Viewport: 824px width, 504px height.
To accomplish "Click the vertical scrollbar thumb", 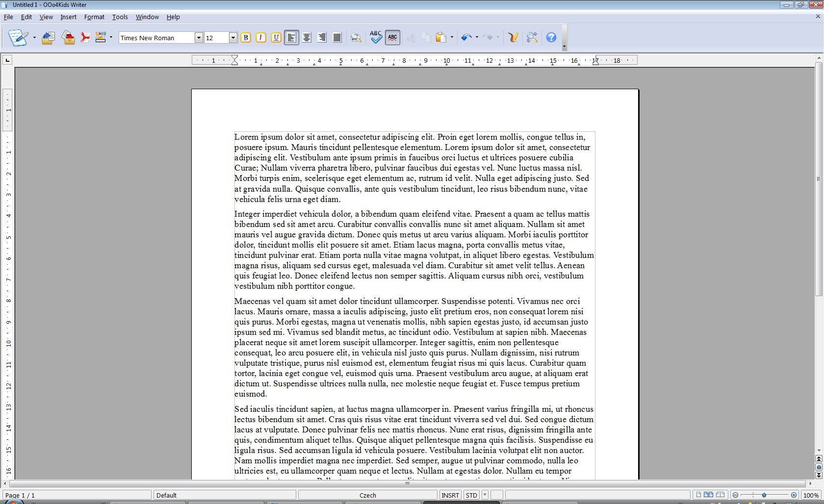I will [819, 179].
